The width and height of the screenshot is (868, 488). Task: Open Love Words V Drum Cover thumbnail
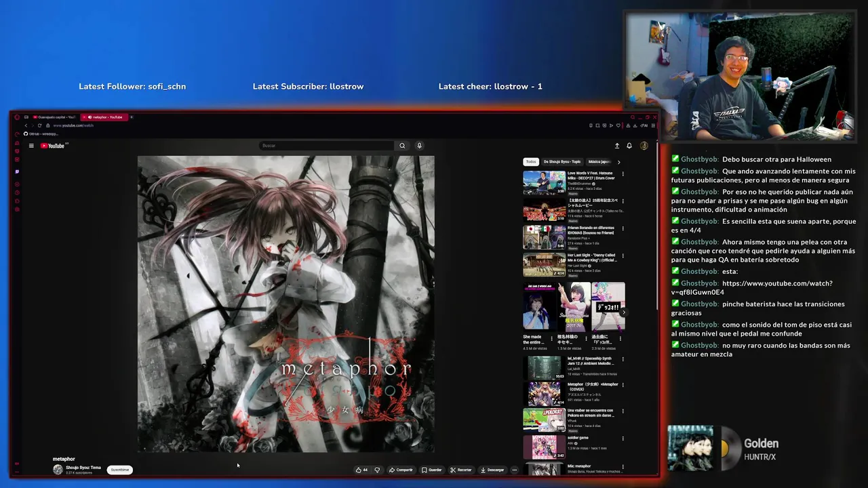544,182
